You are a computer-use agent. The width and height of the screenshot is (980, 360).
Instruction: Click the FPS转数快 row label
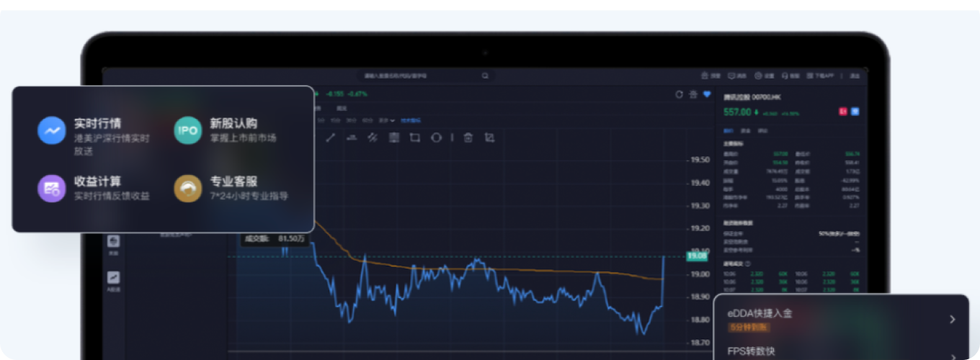[x=751, y=351]
